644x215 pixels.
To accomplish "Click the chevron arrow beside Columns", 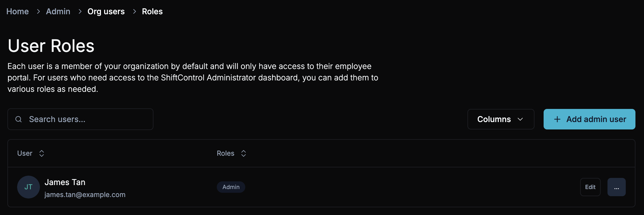I will pyautogui.click(x=520, y=119).
